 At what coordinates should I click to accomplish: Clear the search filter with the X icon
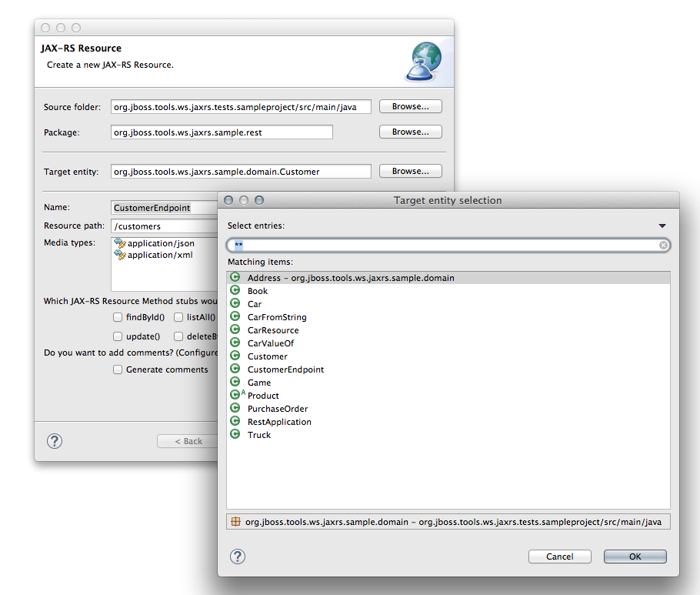point(663,245)
